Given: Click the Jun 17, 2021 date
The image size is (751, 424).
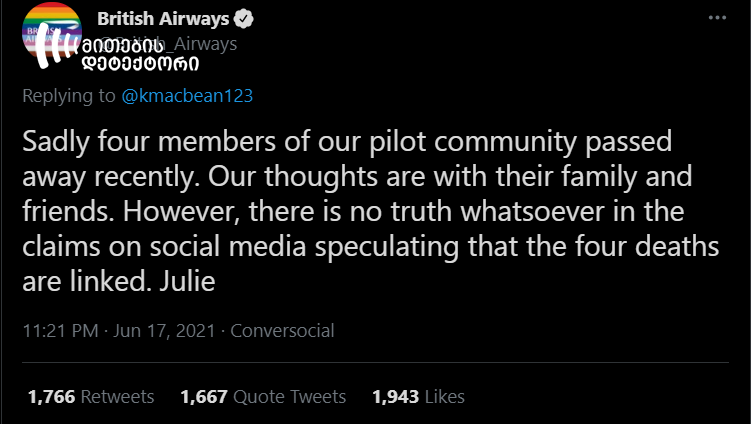Looking at the screenshot, I should [164, 331].
